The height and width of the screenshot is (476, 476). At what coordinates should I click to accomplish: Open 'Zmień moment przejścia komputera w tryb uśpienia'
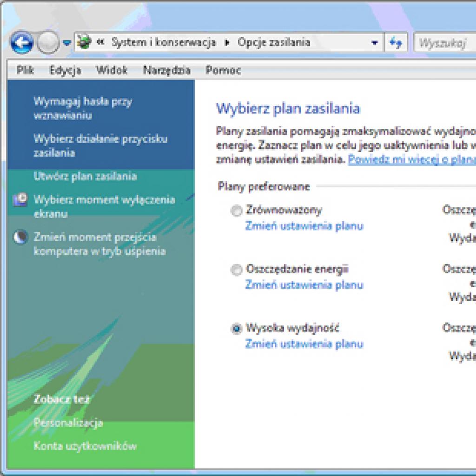(99, 244)
